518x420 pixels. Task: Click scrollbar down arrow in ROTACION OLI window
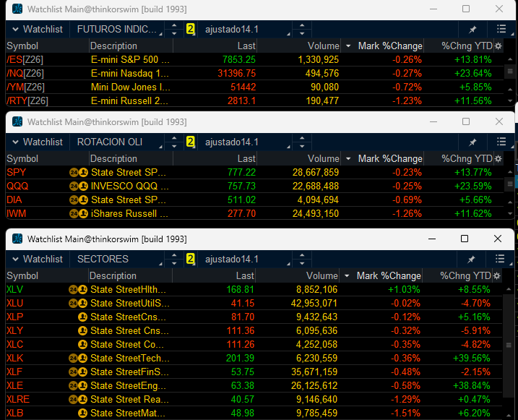pos(510,214)
